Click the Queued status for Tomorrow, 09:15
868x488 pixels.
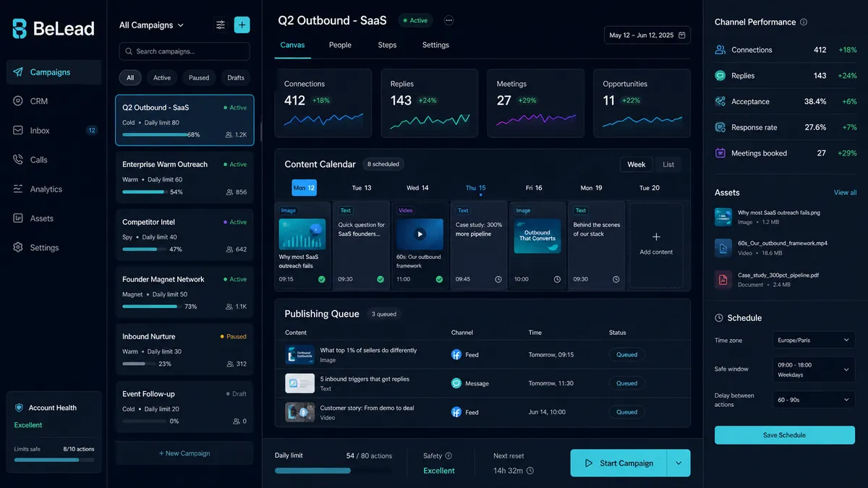tap(627, 355)
